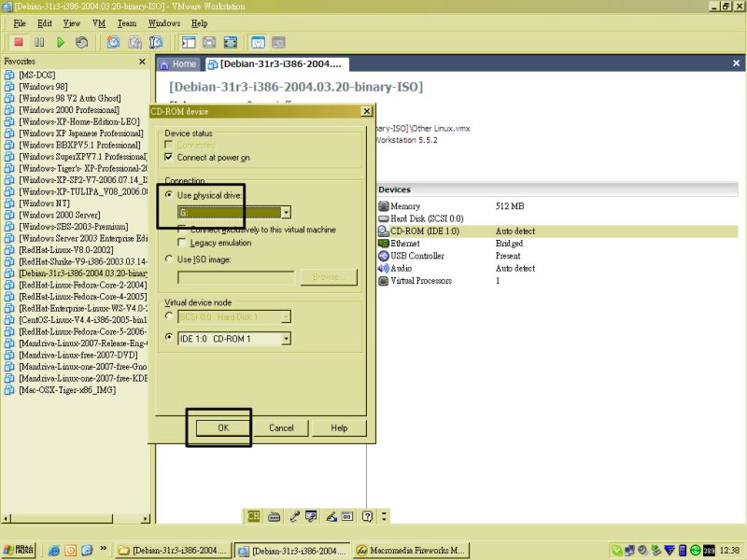Toggle Connect at power on checkbox
This screenshot has width=747, height=560.
(x=168, y=157)
